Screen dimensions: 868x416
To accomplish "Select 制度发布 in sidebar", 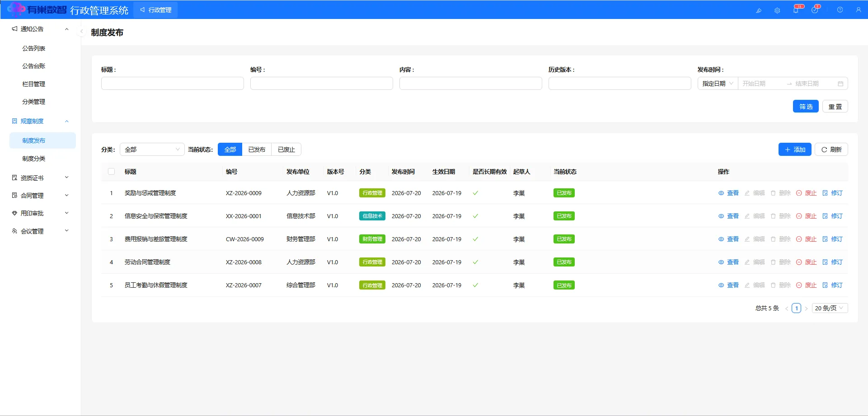I will coord(42,140).
